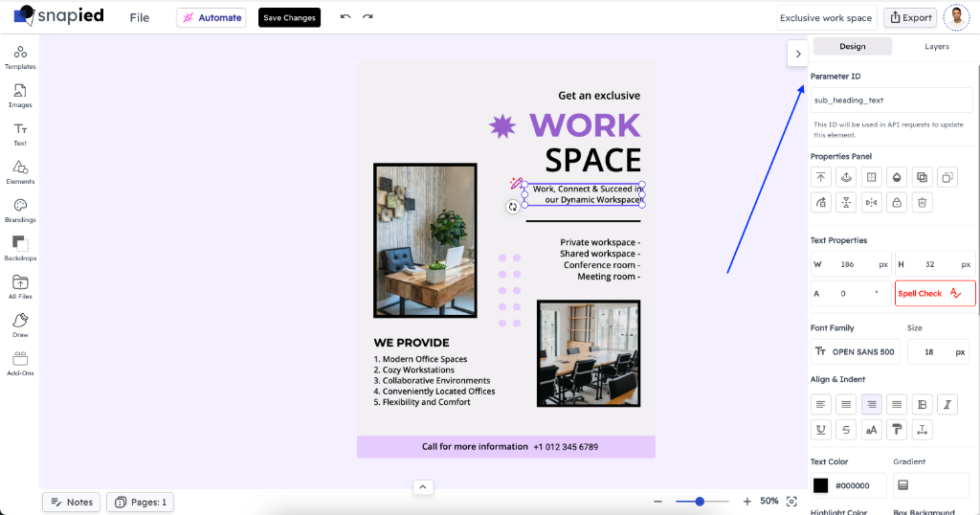Screen dimensions: 980x515
Task: Click the black text color swatch
Action: [x=820, y=485]
